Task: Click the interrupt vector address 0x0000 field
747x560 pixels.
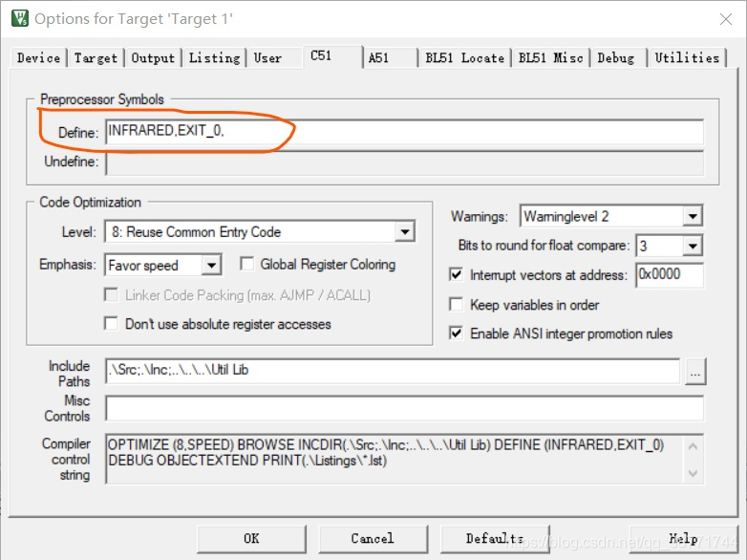Action: [x=670, y=275]
